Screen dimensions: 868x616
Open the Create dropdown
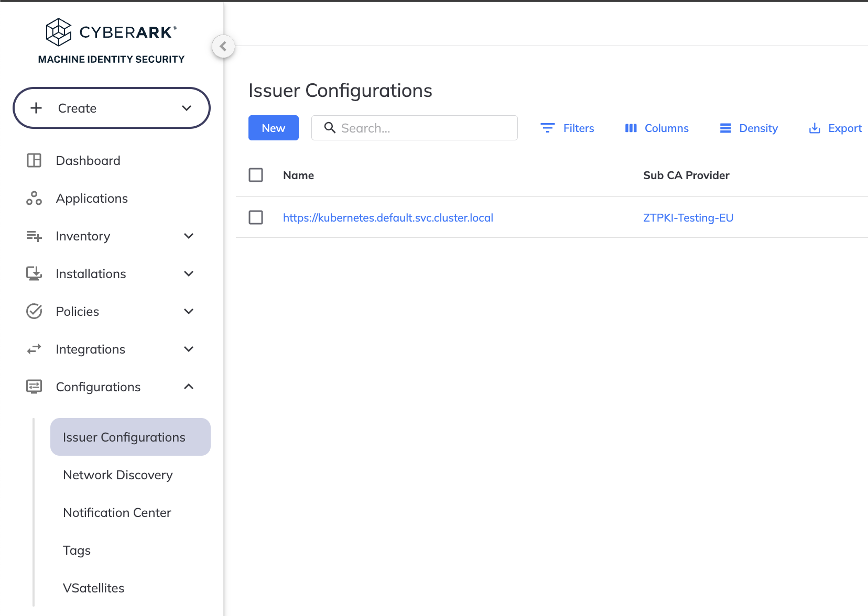click(x=112, y=108)
